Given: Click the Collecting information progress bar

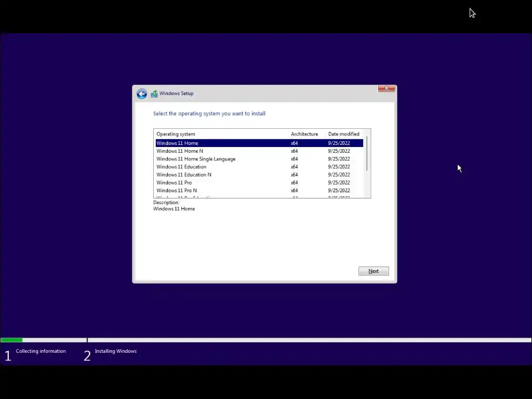Looking at the screenshot, I should (44, 340).
